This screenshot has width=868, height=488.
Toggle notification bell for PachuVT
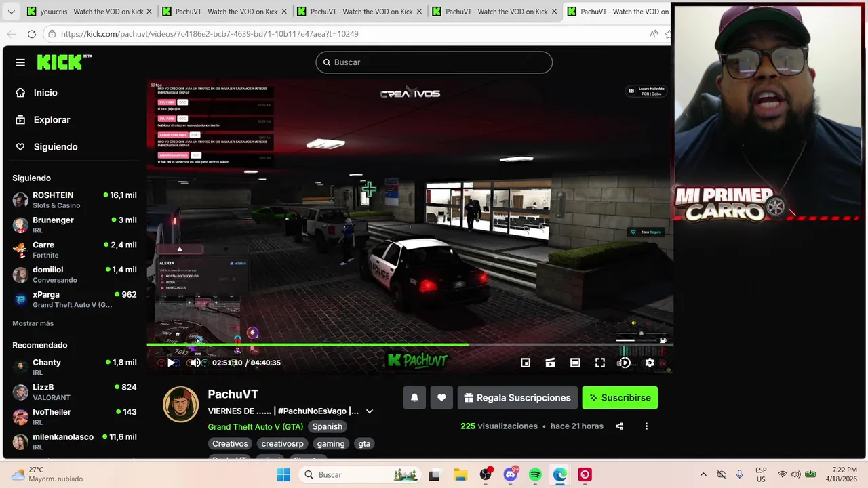click(x=414, y=398)
